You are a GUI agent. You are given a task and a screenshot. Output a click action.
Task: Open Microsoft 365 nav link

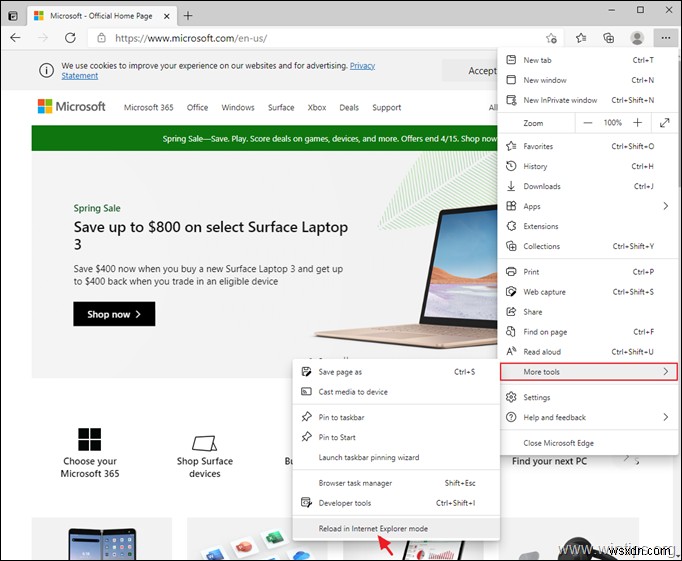148,107
